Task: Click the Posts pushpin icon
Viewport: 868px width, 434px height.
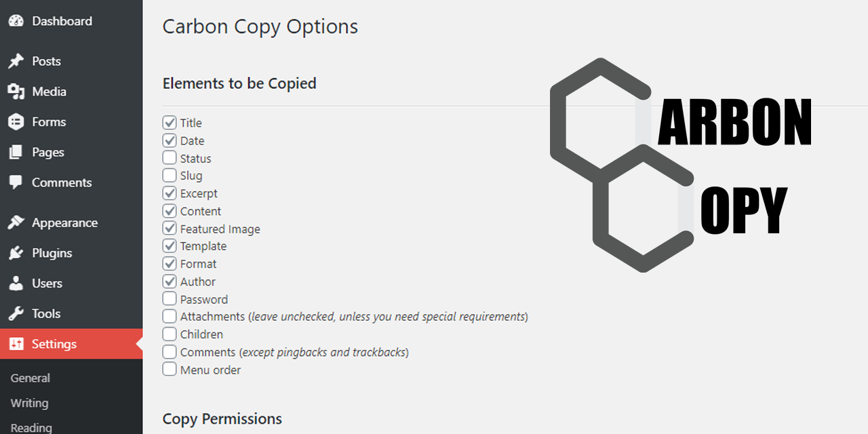Action: [x=16, y=61]
